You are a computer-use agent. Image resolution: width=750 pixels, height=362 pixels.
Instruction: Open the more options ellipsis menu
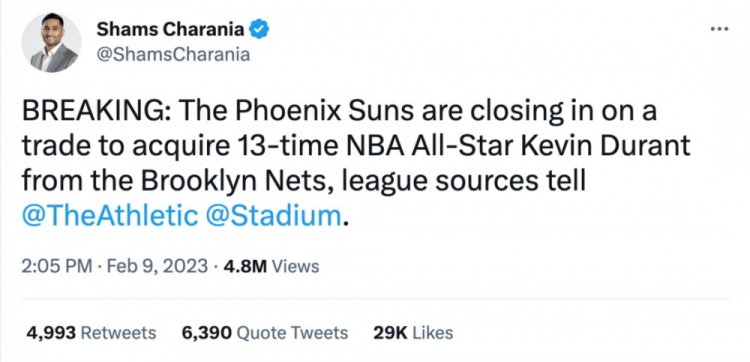click(x=719, y=30)
